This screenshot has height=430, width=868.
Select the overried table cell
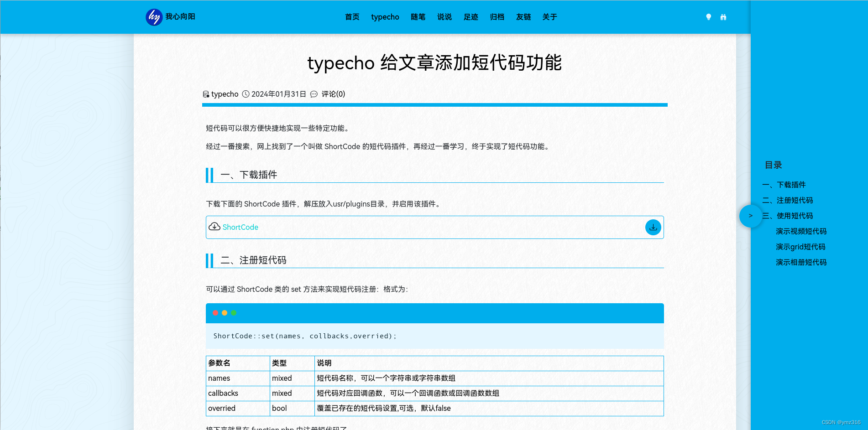click(x=238, y=409)
